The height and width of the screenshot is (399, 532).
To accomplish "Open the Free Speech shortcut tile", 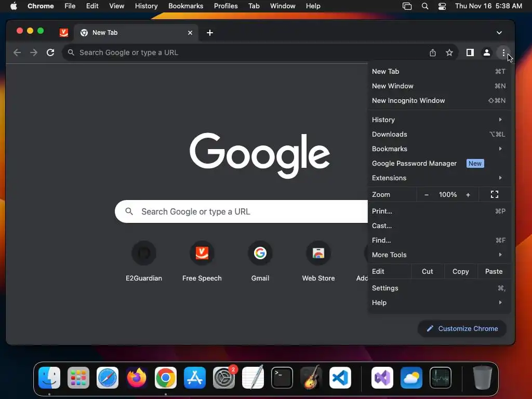I will (202, 262).
